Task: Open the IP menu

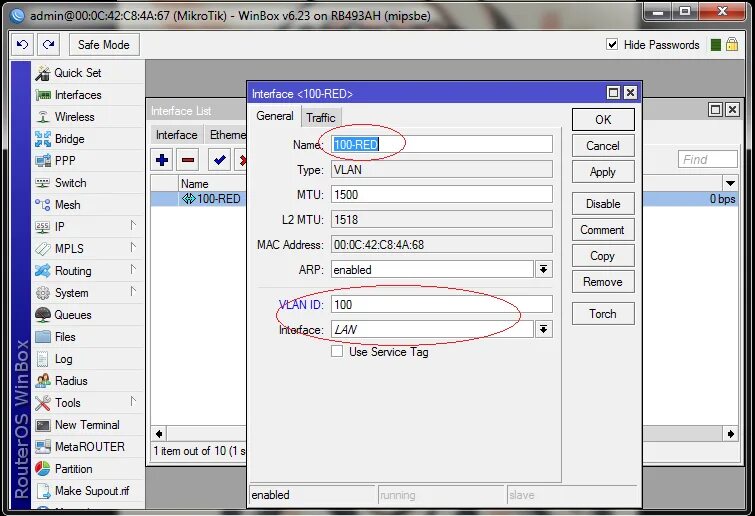Action: coord(89,227)
